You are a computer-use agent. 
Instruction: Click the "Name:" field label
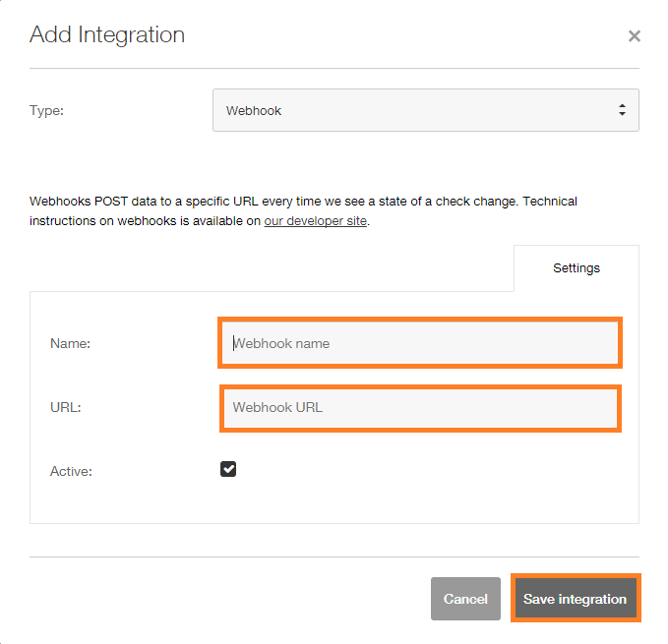[70, 343]
